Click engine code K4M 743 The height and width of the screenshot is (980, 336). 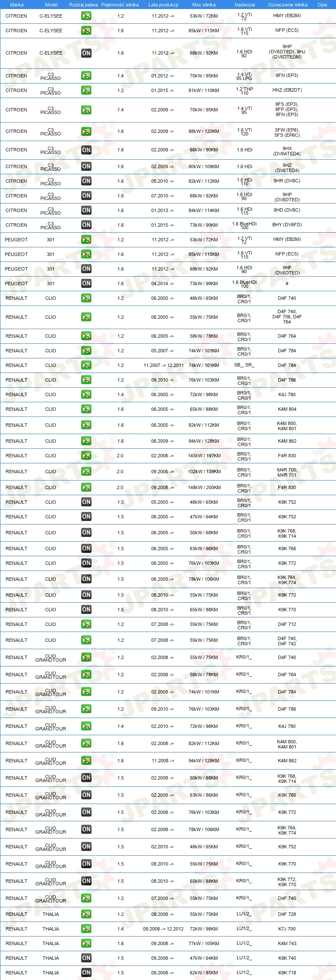point(287,943)
